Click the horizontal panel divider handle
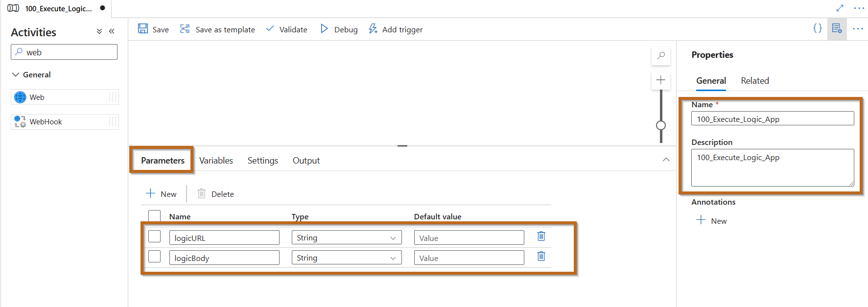This screenshot has width=868, height=307. tap(402, 146)
